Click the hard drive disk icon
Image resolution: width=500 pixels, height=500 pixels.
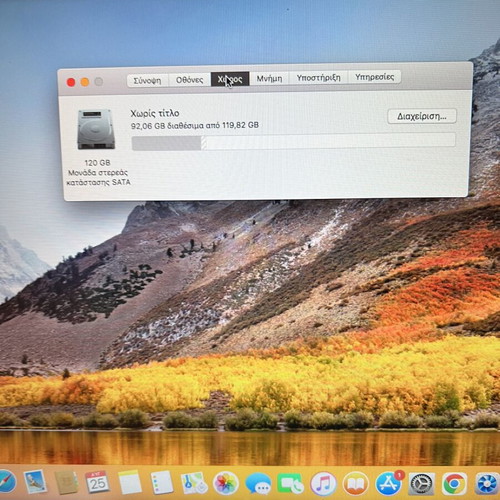click(96, 129)
